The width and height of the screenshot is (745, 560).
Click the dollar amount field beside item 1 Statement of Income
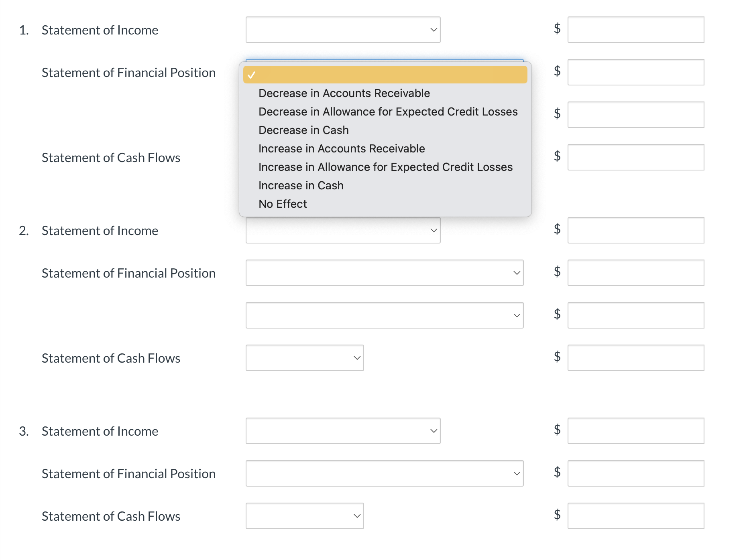pos(635,30)
